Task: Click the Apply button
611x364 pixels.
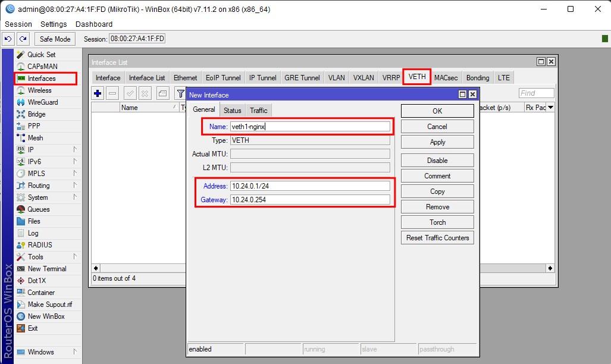Action: 437,142
